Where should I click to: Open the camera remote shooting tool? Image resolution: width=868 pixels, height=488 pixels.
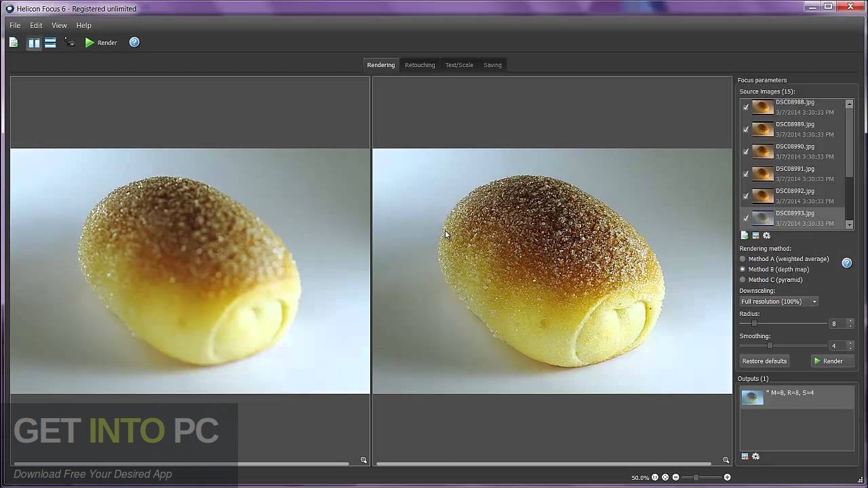pyautogui.click(x=70, y=43)
